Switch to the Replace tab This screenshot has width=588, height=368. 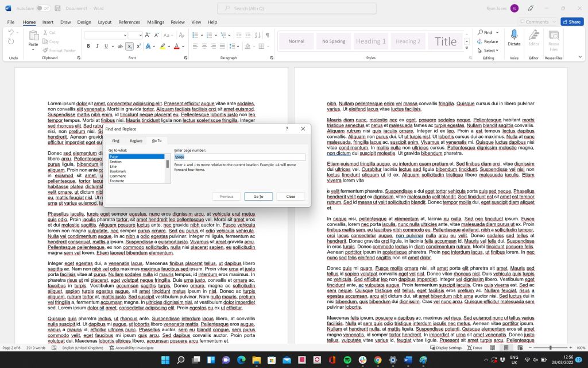[x=136, y=140]
